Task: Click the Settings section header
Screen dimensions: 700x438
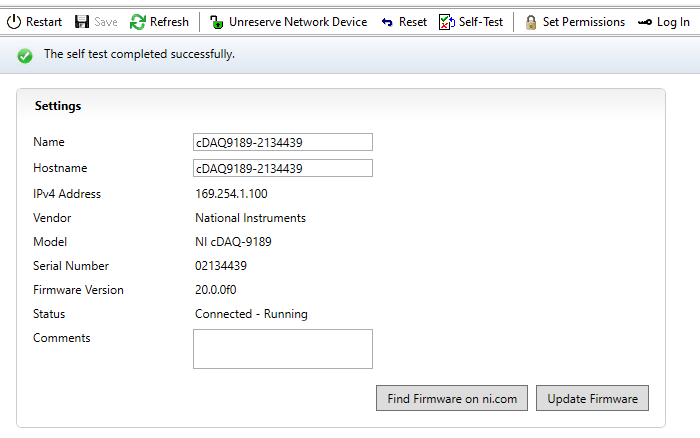Action: pos(58,105)
